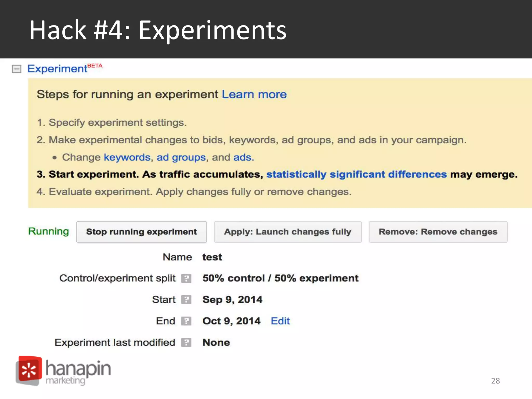Click Stop running experiment button

(142, 232)
